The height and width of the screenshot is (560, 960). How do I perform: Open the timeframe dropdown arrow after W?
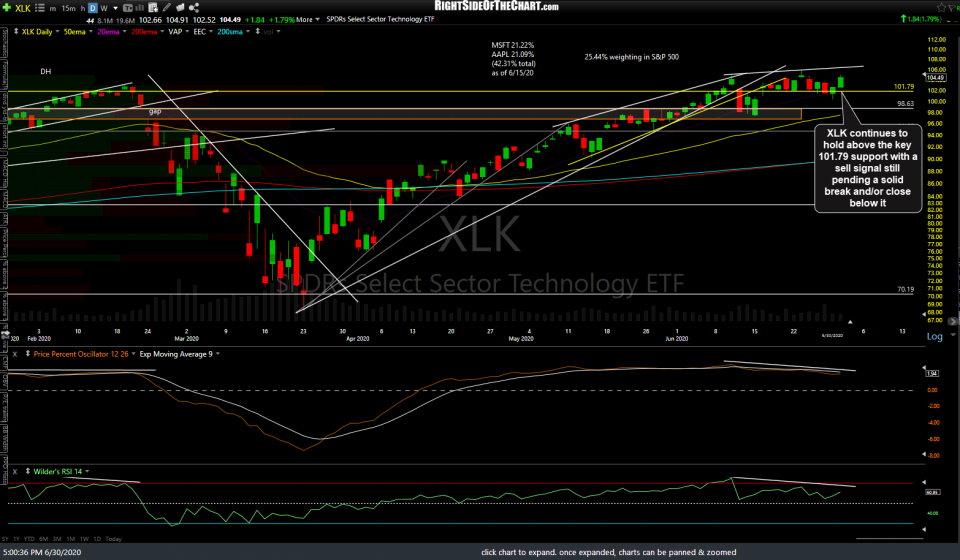coord(115,8)
